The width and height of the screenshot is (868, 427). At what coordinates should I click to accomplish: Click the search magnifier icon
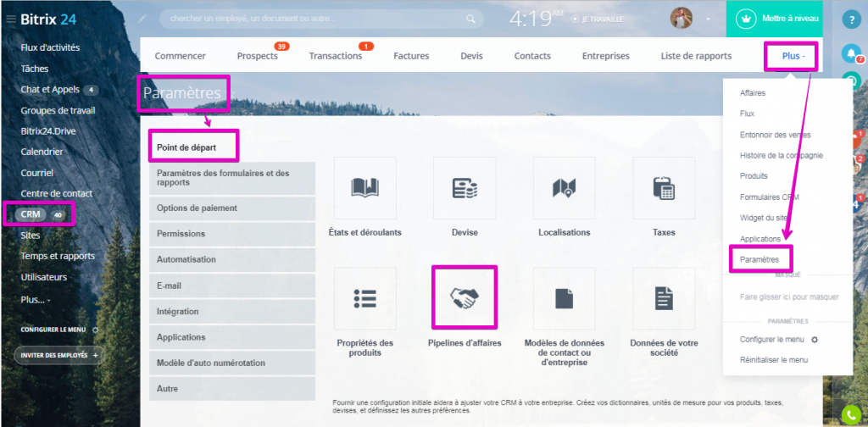click(x=470, y=19)
